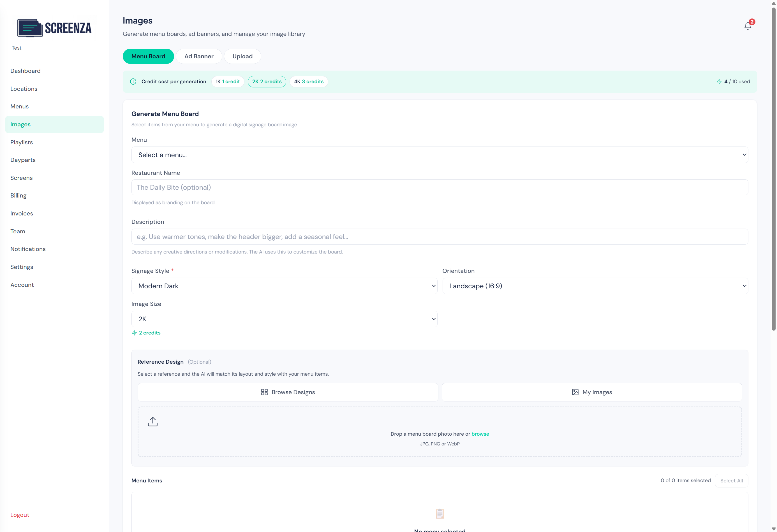Select the 1K 1 credit option
Screen dimensions: 777x532
pos(228,81)
